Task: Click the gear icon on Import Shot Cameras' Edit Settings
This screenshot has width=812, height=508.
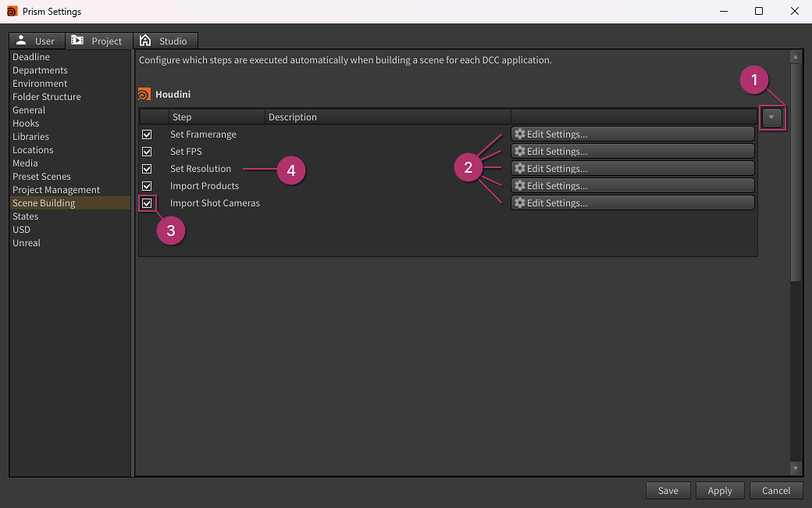Action: coord(520,202)
